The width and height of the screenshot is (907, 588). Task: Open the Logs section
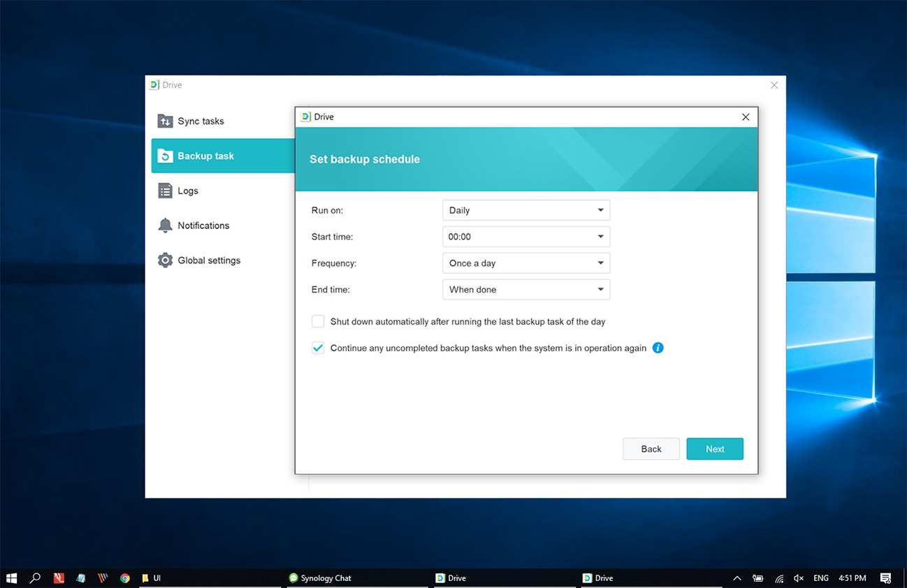click(223, 191)
